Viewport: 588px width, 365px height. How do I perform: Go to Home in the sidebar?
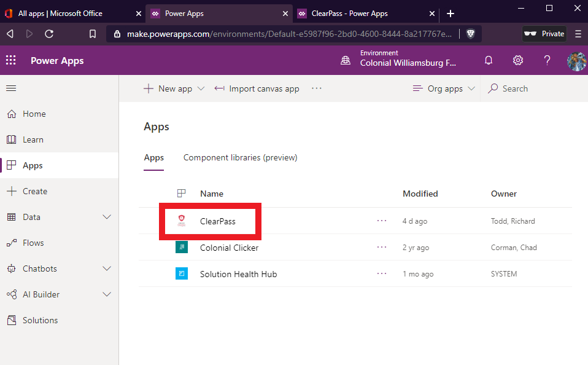(60, 114)
